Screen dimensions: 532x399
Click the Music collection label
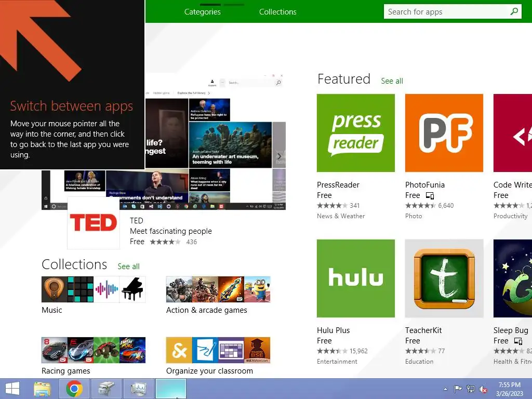[52, 310]
